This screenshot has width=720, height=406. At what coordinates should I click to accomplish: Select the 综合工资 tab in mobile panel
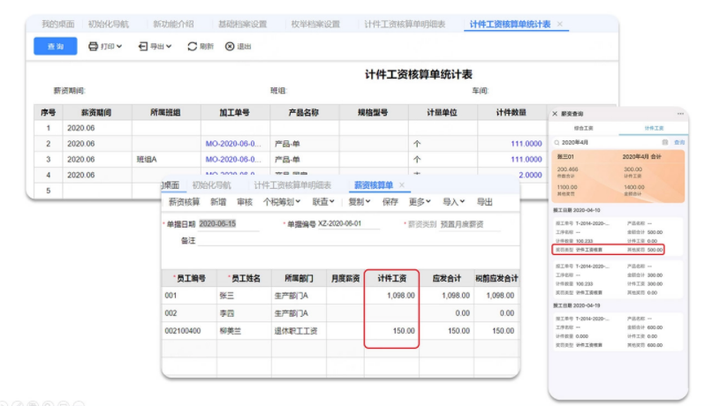coord(583,128)
